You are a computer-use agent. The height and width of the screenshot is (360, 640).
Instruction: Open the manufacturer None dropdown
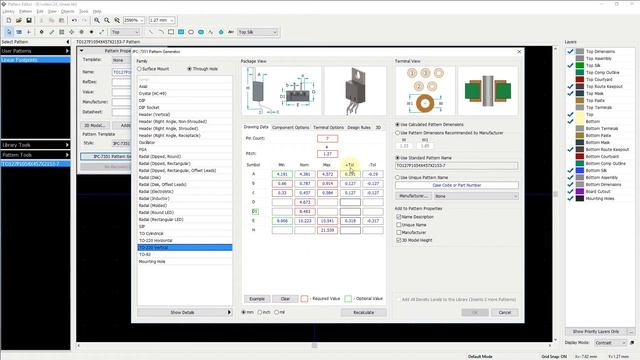[x=476, y=196]
